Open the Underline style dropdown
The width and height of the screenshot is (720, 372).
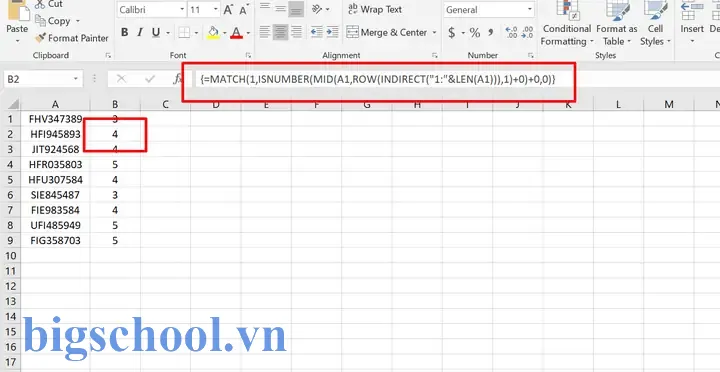[168, 33]
